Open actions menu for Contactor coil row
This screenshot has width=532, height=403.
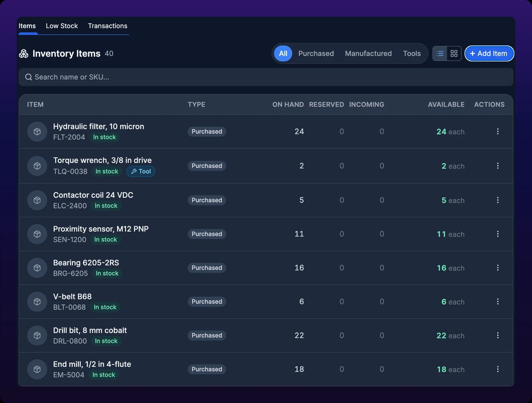click(x=498, y=200)
